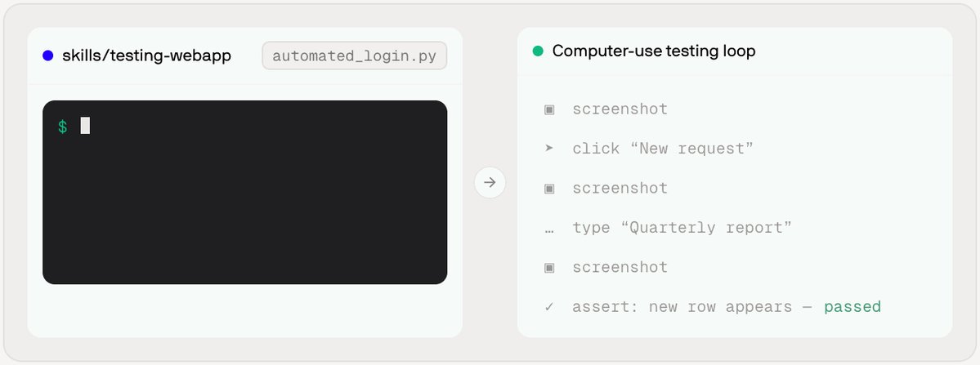Viewport: 980px width, 365px height.
Task: Click the second screenshot step icon
Action: click(549, 189)
